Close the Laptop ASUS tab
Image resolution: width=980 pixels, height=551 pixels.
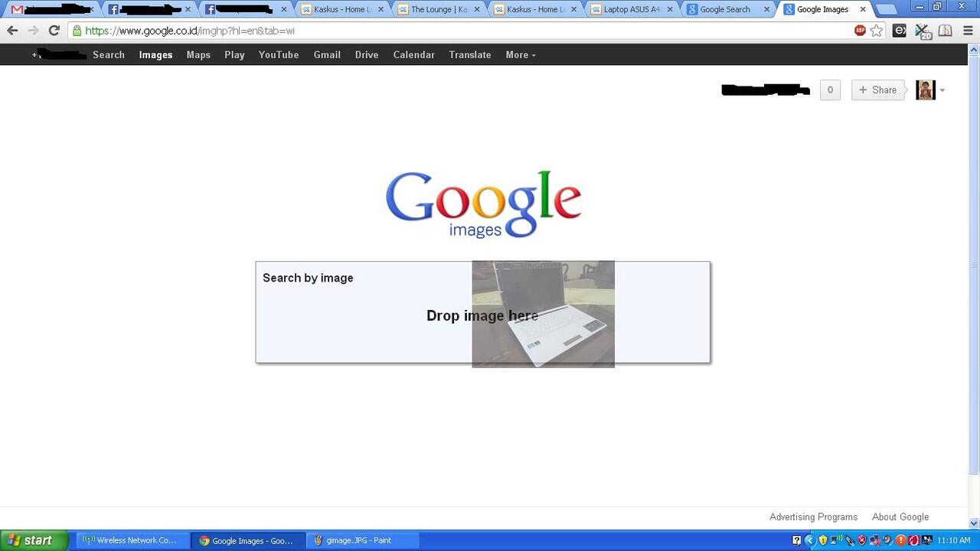coord(670,9)
